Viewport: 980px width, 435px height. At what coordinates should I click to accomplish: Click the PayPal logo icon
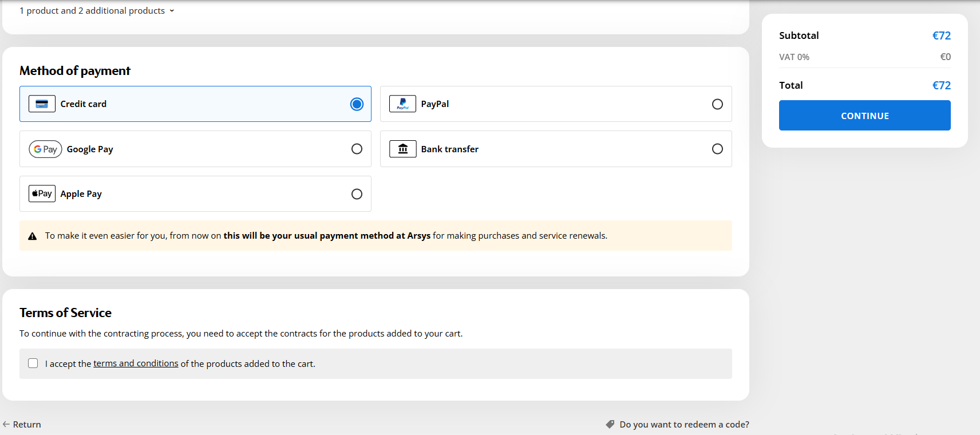pyautogui.click(x=402, y=104)
